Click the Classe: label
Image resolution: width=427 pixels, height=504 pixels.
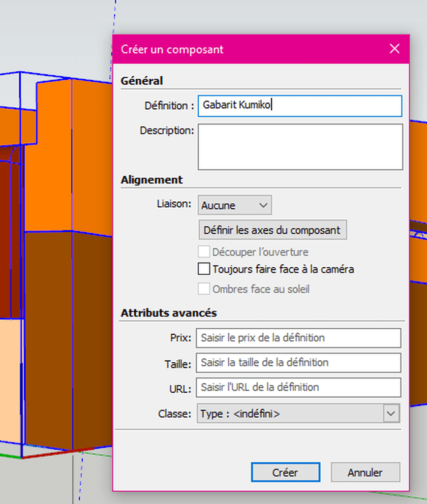click(175, 413)
